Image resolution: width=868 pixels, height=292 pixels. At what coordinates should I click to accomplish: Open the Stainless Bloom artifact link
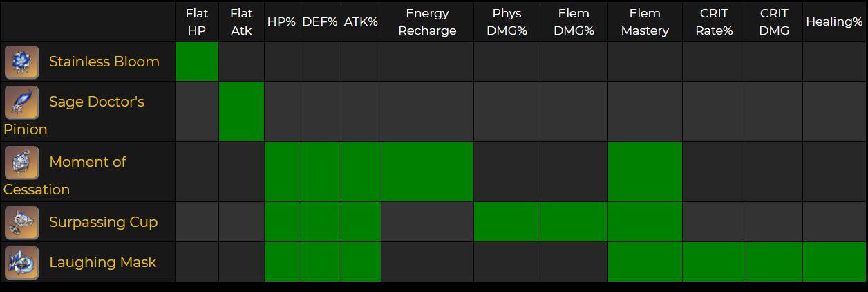pyautogui.click(x=104, y=62)
